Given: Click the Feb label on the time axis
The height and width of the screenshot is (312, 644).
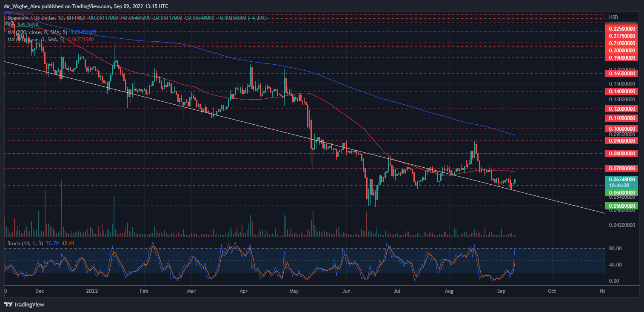Looking at the screenshot, I should tap(144, 292).
